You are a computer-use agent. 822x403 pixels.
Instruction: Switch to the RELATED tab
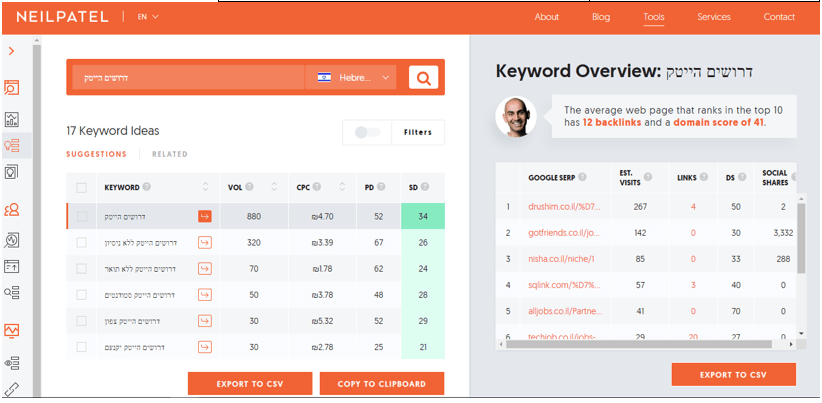click(170, 154)
